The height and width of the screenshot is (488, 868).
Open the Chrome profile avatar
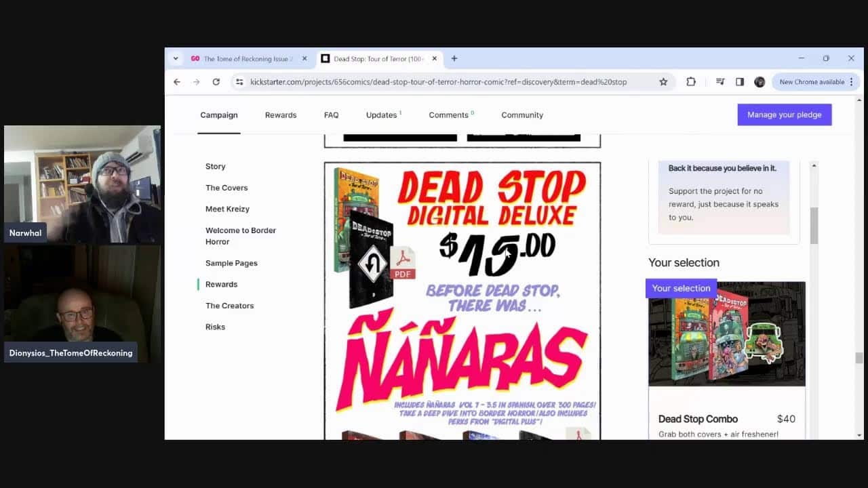click(x=759, y=82)
